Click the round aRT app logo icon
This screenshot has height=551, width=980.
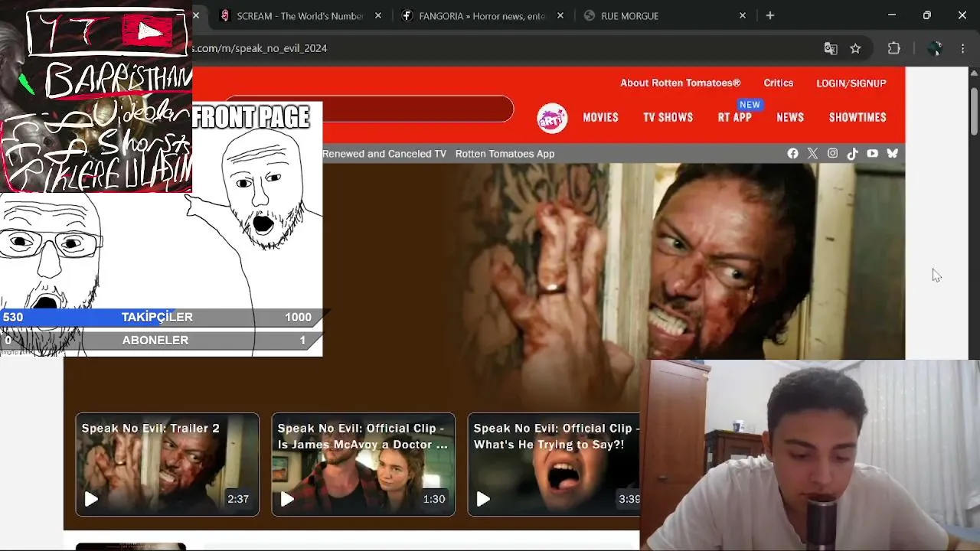pyautogui.click(x=552, y=118)
